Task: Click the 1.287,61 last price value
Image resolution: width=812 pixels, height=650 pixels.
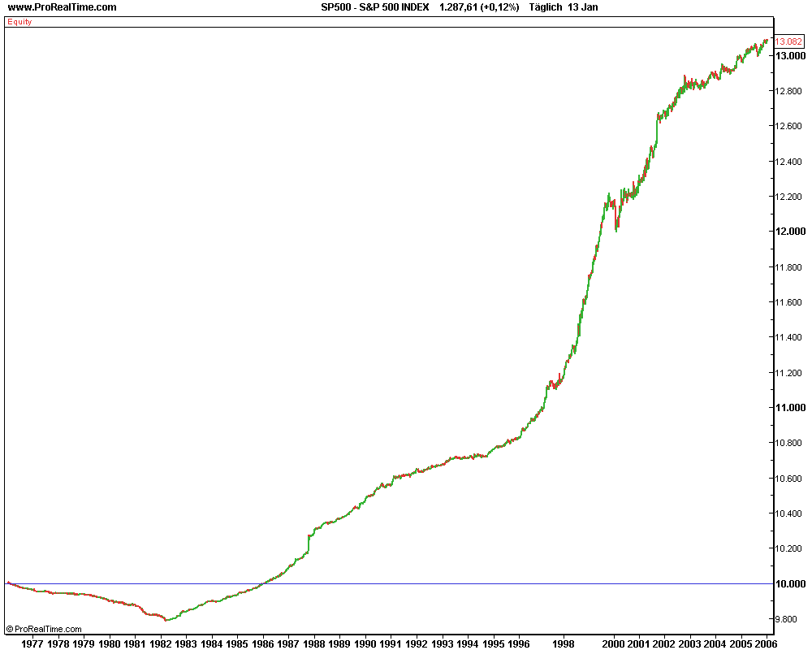Action: tap(458, 7)
